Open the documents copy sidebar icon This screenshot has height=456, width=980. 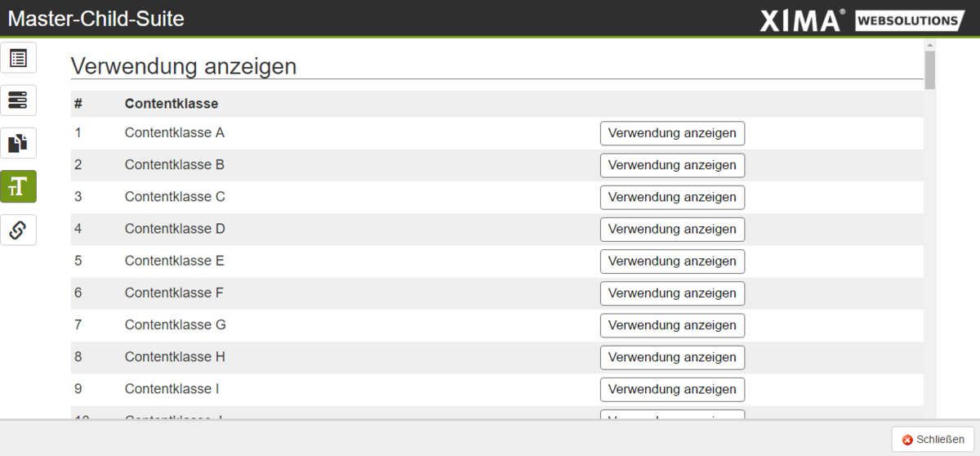(x=18, y=144)
